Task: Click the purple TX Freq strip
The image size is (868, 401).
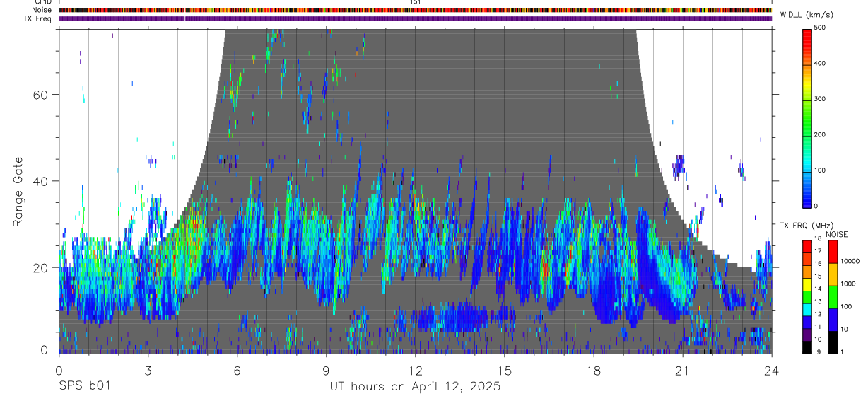Action: [415, 19]
